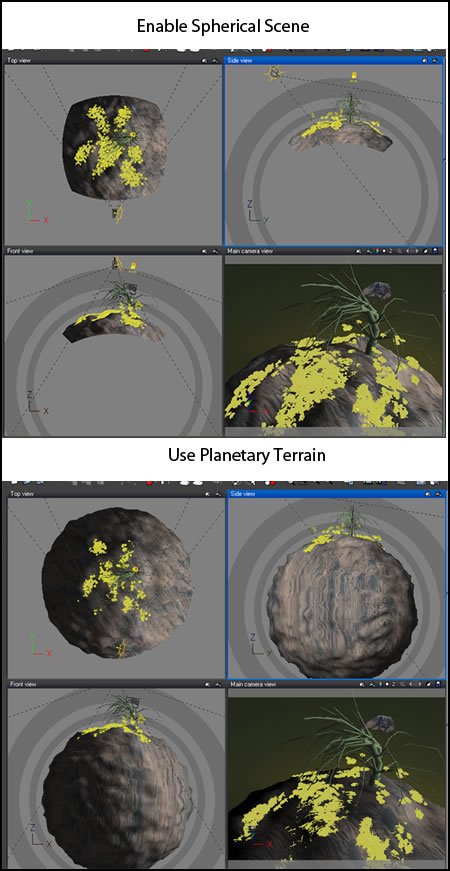Image resolution: width=450 pixels, height=871 pixels.
Task: Open the view options icon in lower Top view header
Action: pos(217,493)
